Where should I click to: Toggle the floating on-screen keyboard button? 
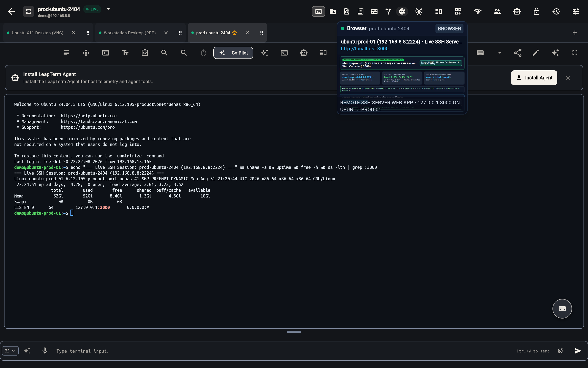[562, 309]
